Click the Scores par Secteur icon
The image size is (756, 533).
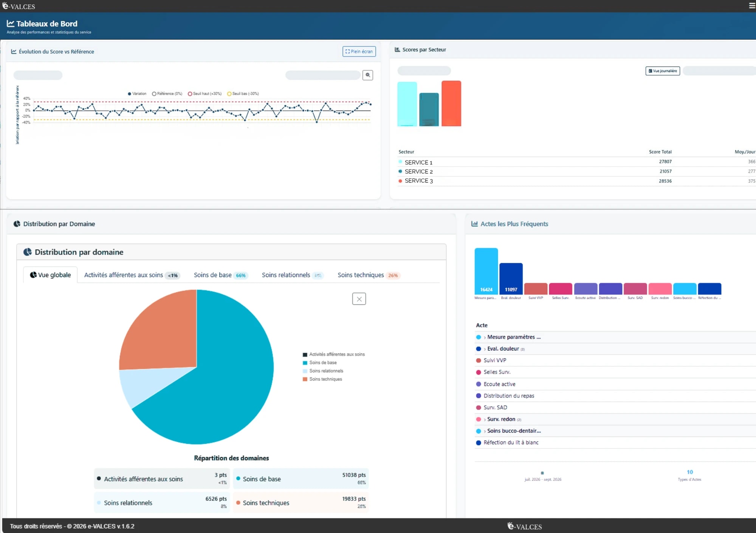(397, 50)
